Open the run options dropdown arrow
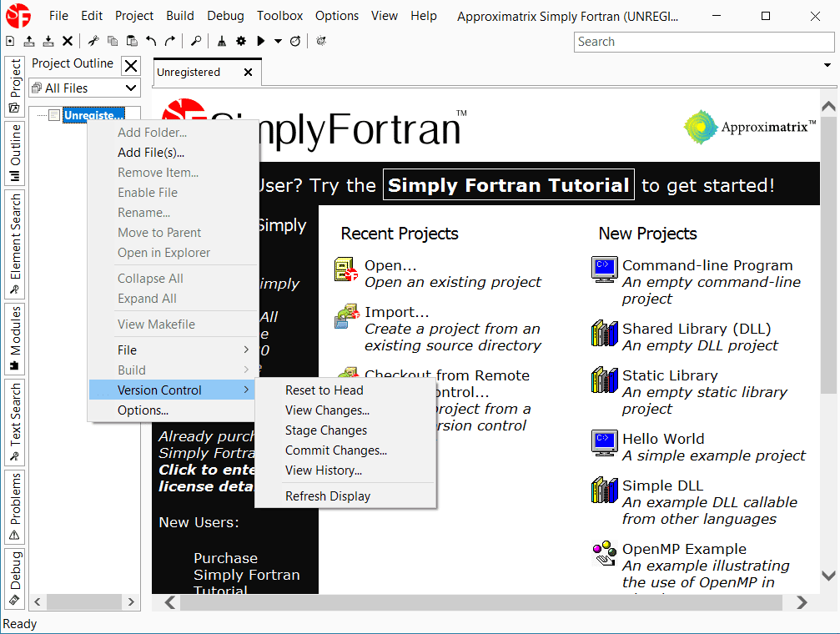 (278, 41)
